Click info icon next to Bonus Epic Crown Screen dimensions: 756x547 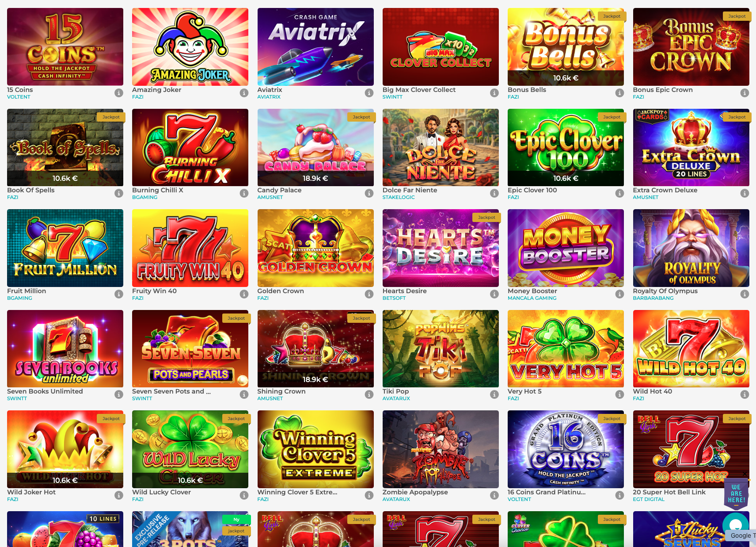(745, 93)
